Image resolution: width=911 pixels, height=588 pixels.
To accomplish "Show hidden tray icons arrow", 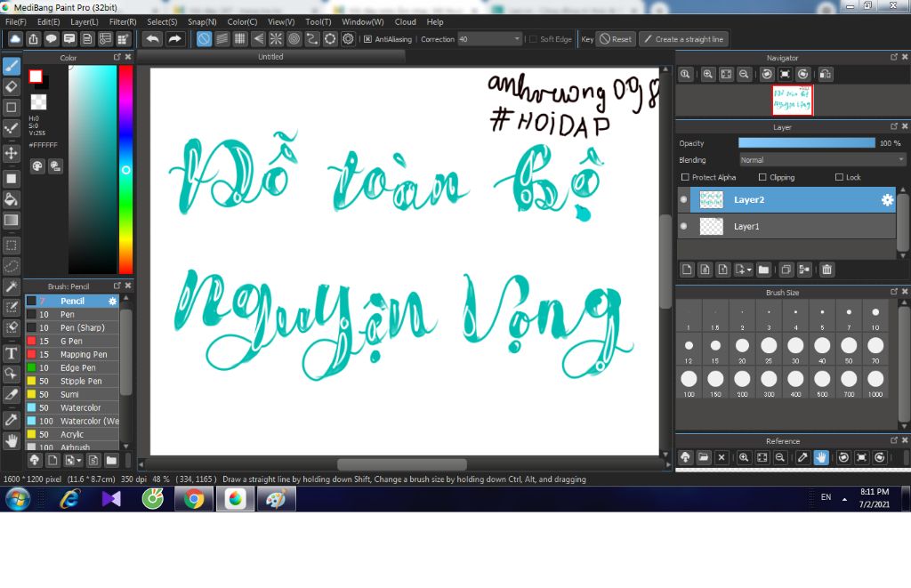I will 844,499.
